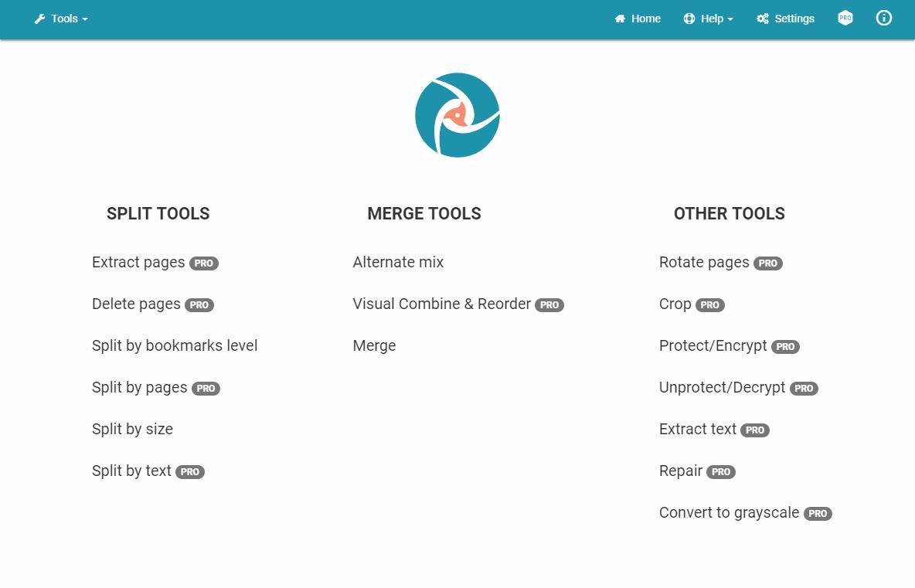This screenshot has height=588, width=915.
Task: Open the Repair tool
Action: coord(680,471)
